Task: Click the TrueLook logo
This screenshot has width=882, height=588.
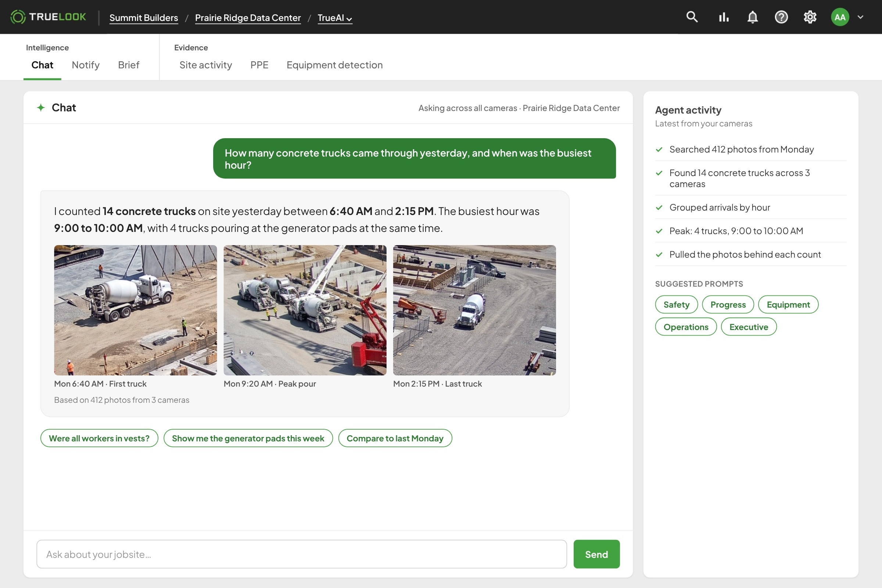Action: tap(48, 17)
